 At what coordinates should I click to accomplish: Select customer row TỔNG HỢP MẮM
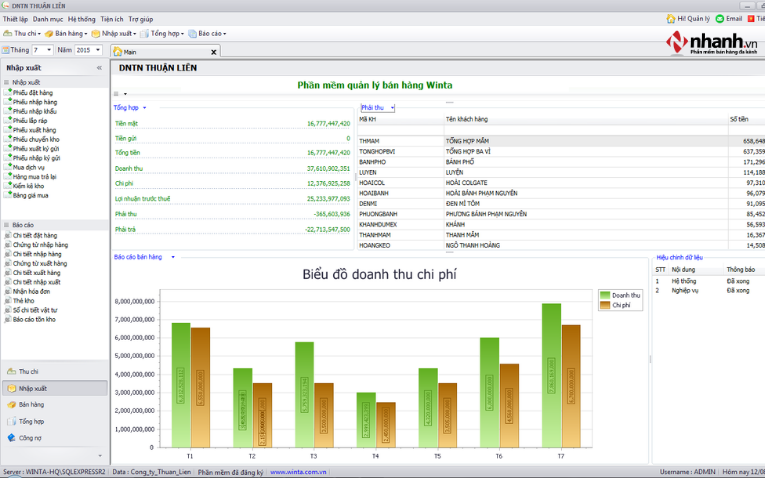[x=561, y=141]
